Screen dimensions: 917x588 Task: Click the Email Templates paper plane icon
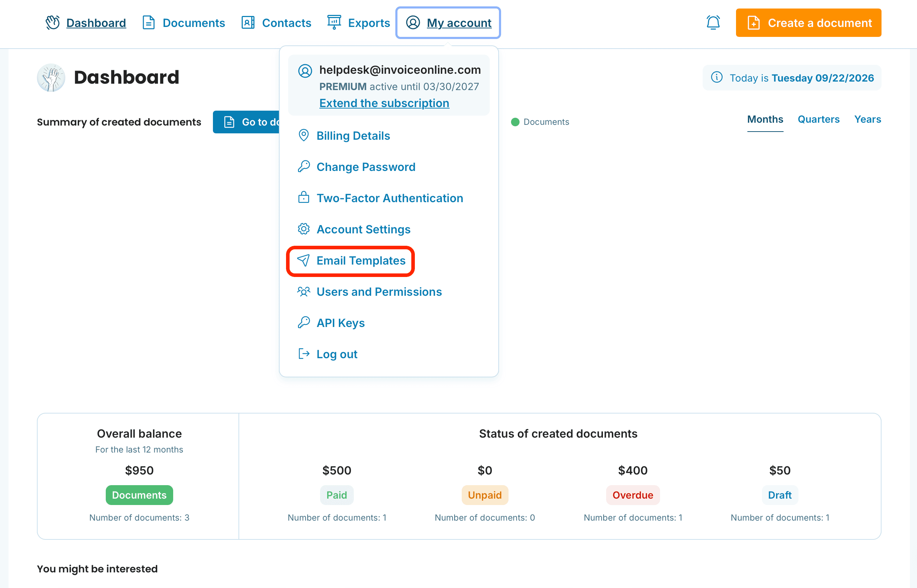[304, 260]
